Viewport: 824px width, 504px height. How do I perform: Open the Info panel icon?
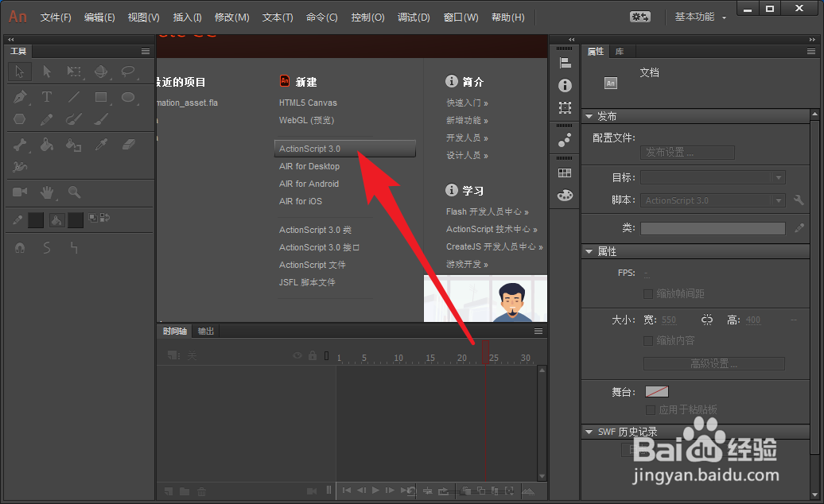click(x=565, y=85)
